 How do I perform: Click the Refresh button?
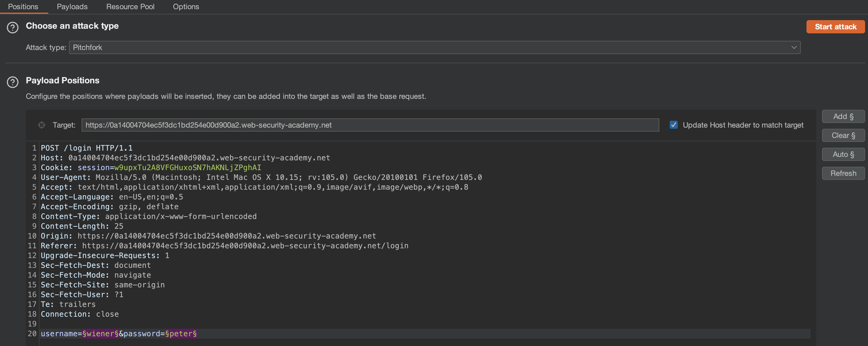click(x=843, y=173)
